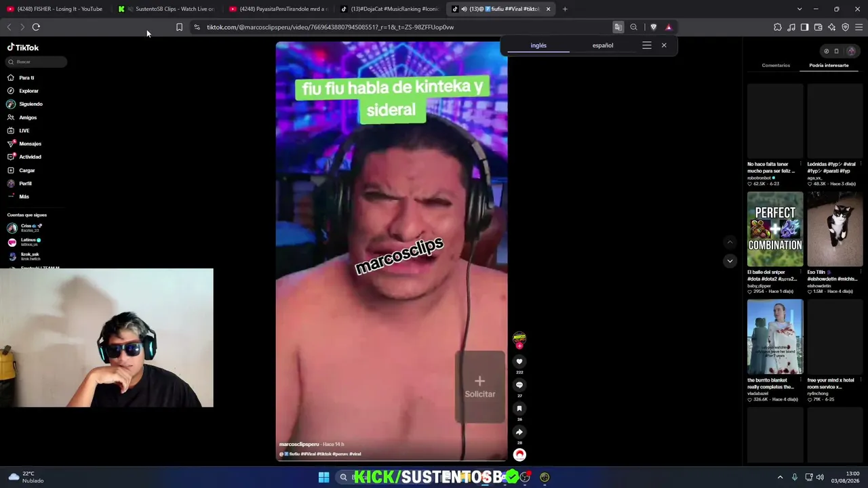Open Cargar upload page

[x=21, y=170]
